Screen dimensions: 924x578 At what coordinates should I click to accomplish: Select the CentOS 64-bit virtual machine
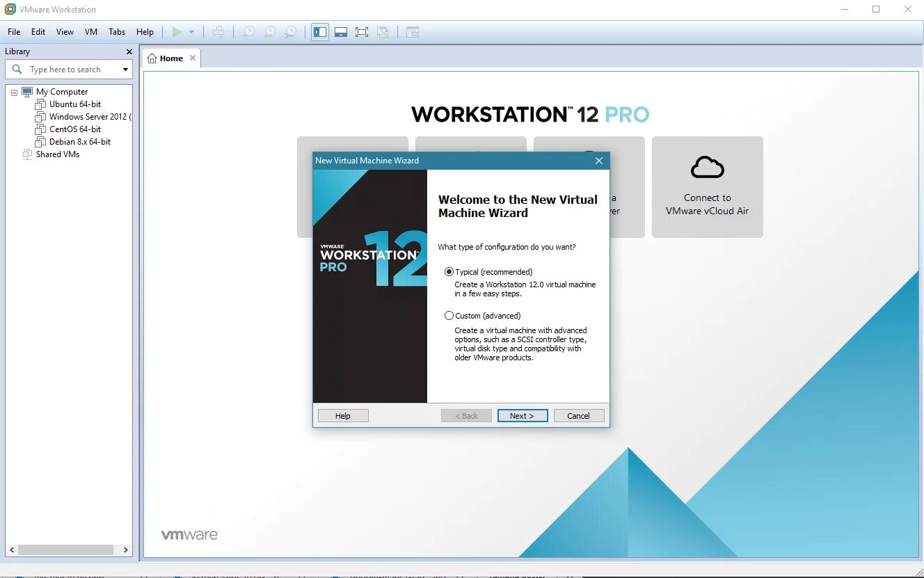[x=75, y=129]
